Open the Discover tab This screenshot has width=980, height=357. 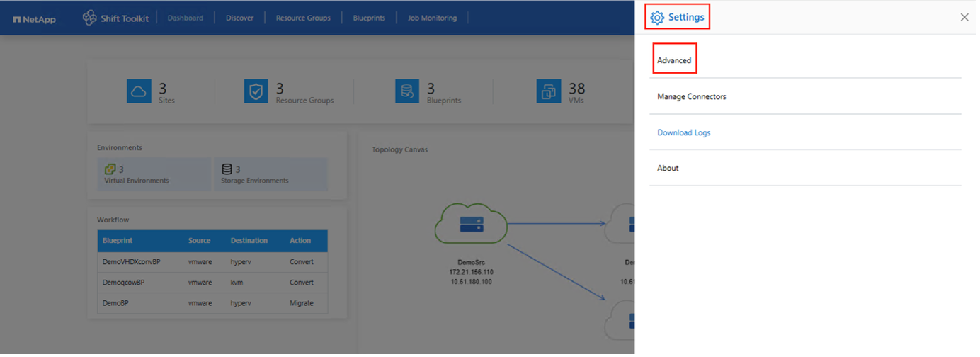click(240, 18)
